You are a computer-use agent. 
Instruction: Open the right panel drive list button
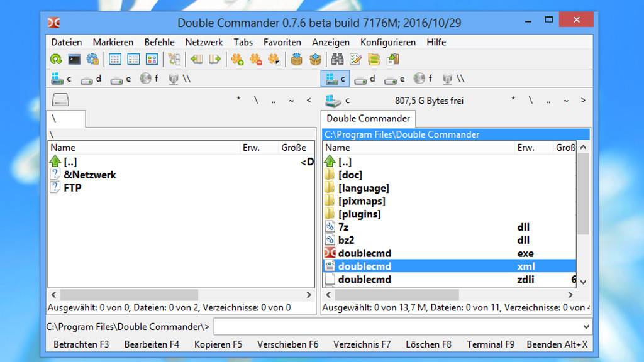pyautogui.click(x=333, y=101)
